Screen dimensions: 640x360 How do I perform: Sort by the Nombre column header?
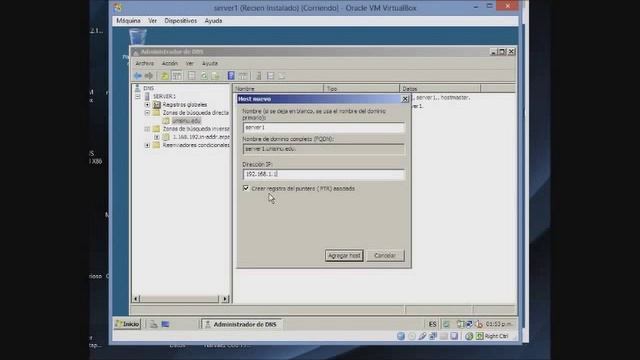[278, 89]
